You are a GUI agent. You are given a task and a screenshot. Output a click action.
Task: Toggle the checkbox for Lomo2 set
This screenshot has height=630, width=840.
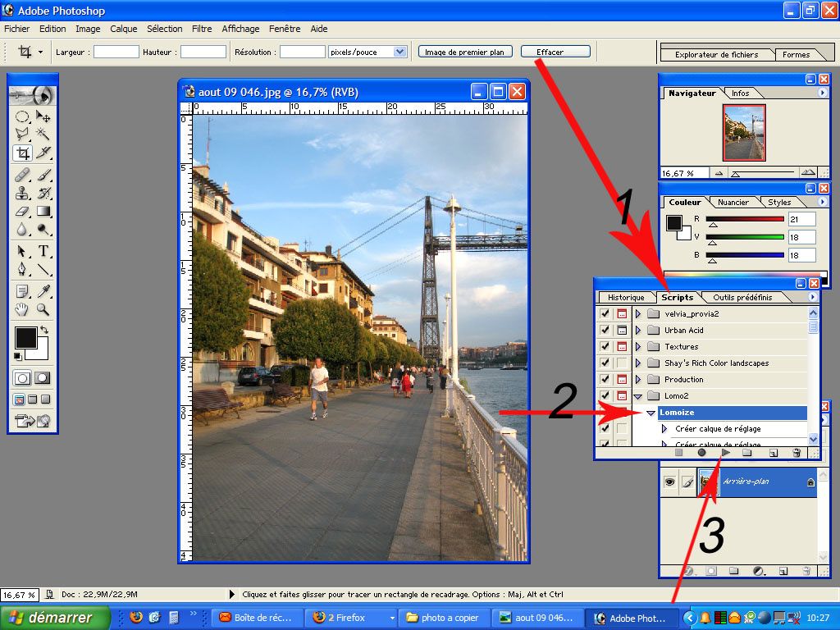click(605, 395)
